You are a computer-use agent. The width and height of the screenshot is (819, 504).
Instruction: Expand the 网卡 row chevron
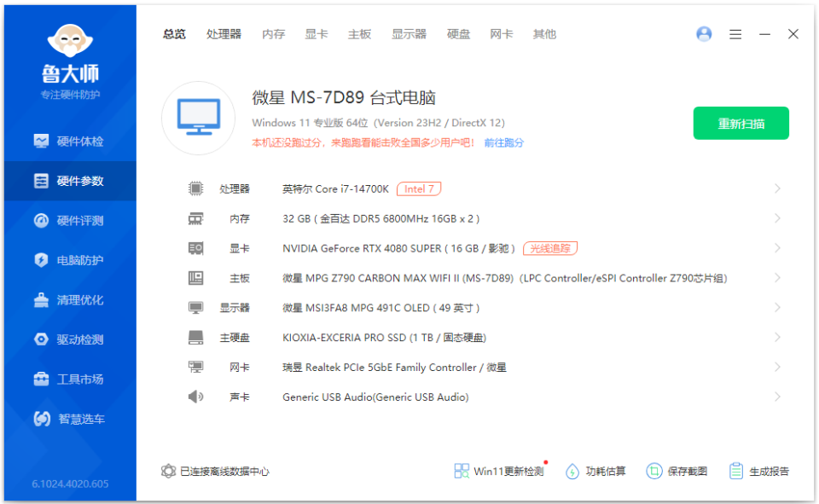[x=777, y=368]
